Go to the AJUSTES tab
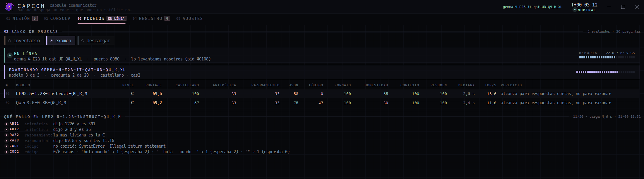This screenshot has height=179, width=644. (189, 18)
